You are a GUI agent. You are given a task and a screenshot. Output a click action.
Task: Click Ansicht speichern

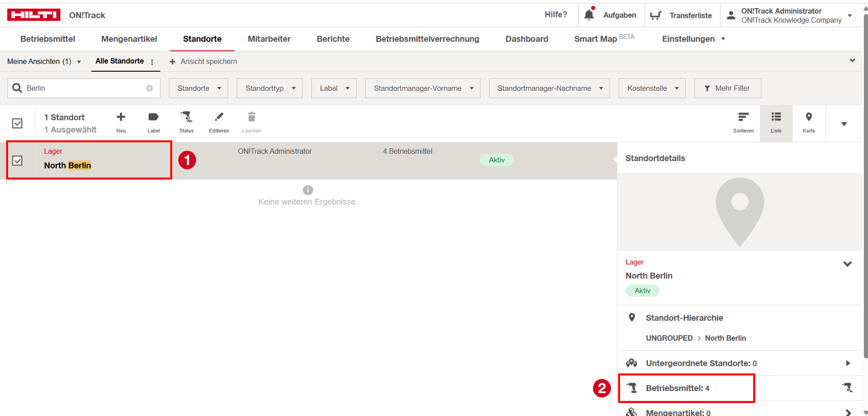pos(209,62)
